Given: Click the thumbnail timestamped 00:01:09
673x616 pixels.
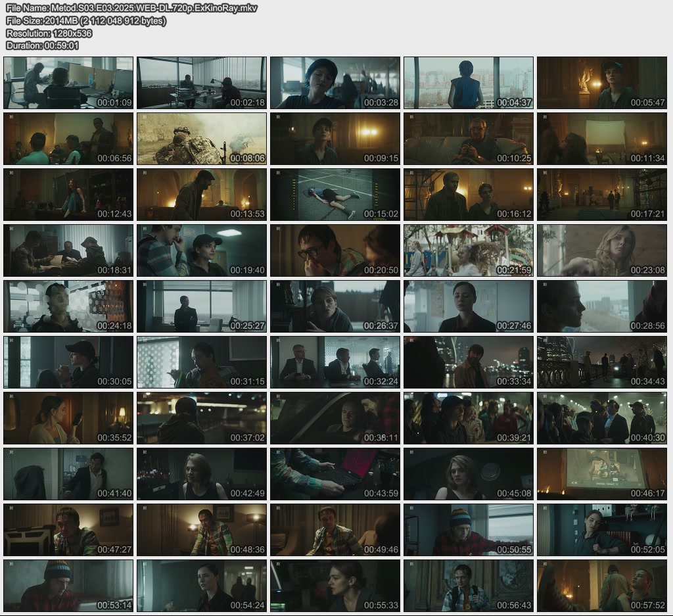Looking at the screenshot, I should click(x=68, y=83).
